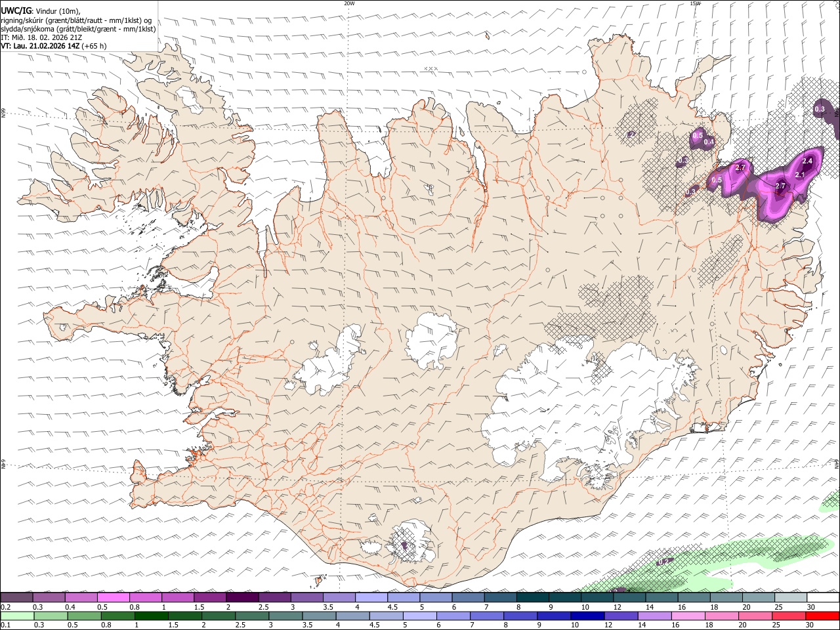
Task: Pick lower legend swatch starting at 9
Action: click(555, 616)
